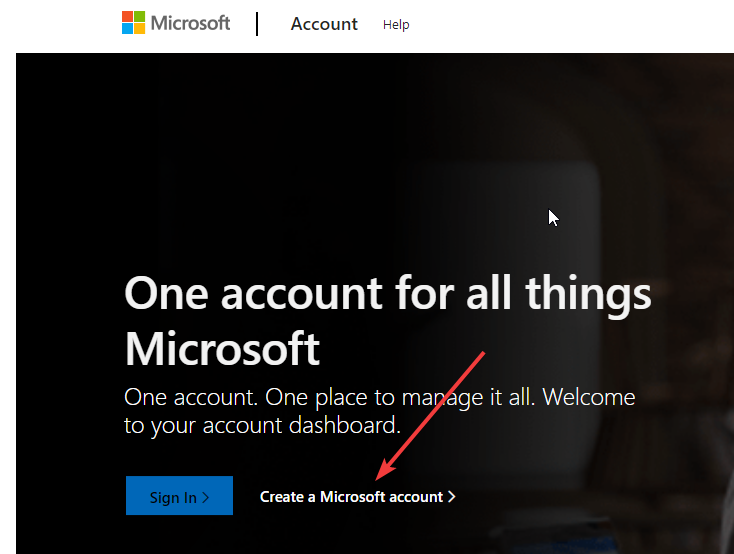
Task: Open the Account page from the header
Action: pyautogui.click(x=324, y=24)
